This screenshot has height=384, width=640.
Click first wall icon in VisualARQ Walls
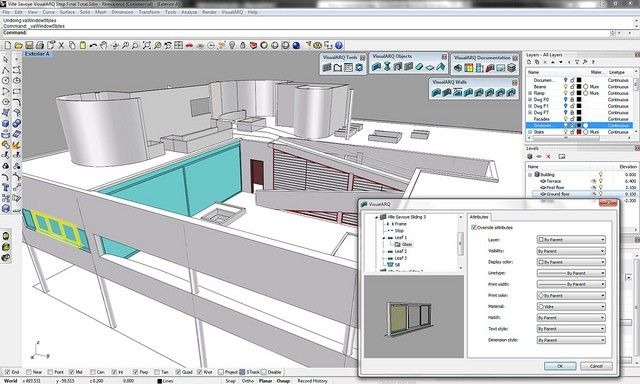tap(436, 93)
